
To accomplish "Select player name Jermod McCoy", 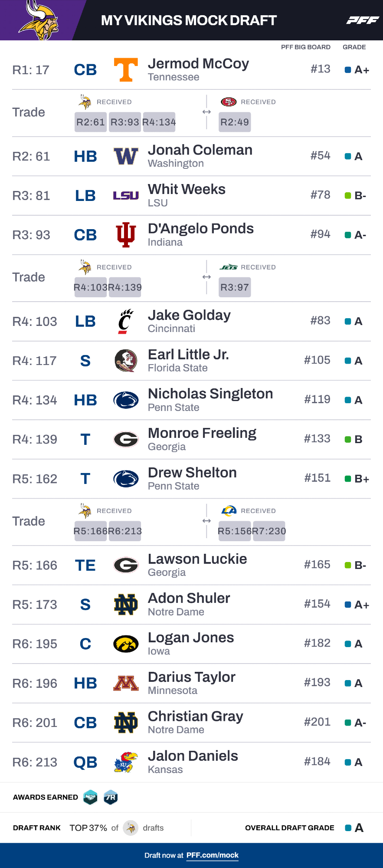I will [x=198, y=64].
